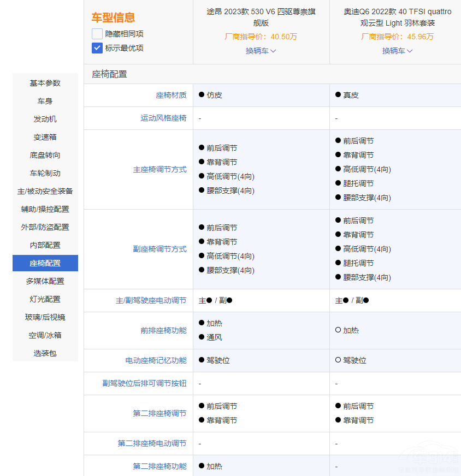Image resolution: width=461 pixels, height=476 pixels.
Task: Click the 前排座椅功能 link
Action: click(x=163, y=330)
